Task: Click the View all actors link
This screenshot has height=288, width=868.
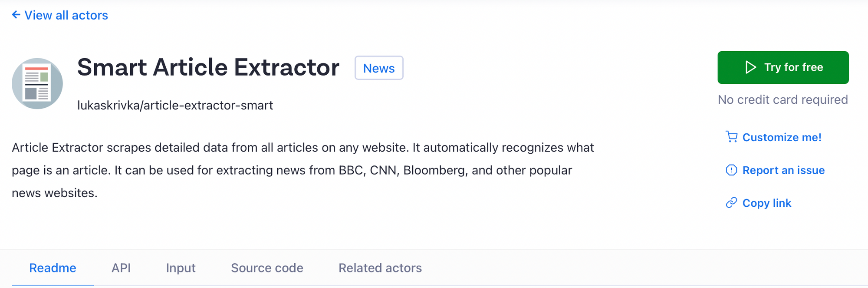Action: (66, 15)
